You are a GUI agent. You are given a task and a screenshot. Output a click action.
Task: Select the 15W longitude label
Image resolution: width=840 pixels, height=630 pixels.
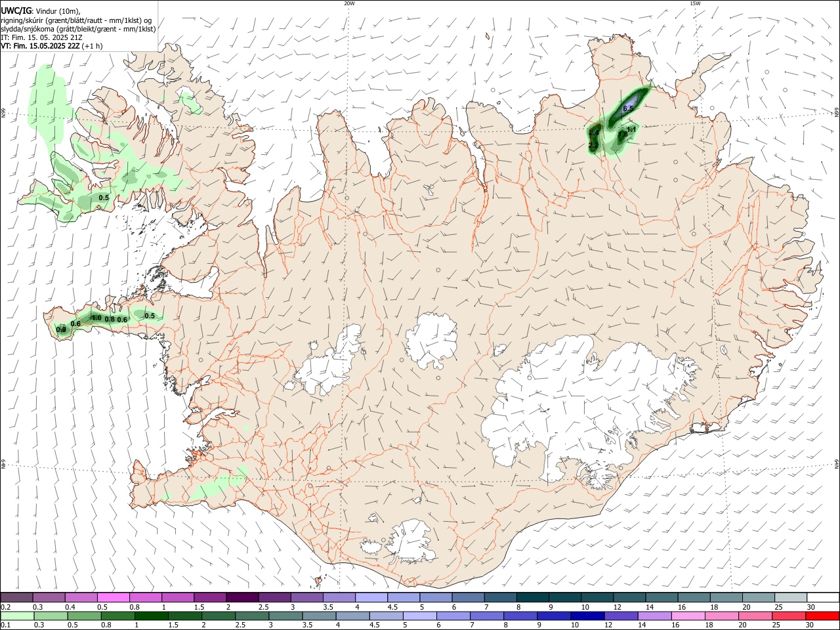pyautogui.click(x=695, y=3)
